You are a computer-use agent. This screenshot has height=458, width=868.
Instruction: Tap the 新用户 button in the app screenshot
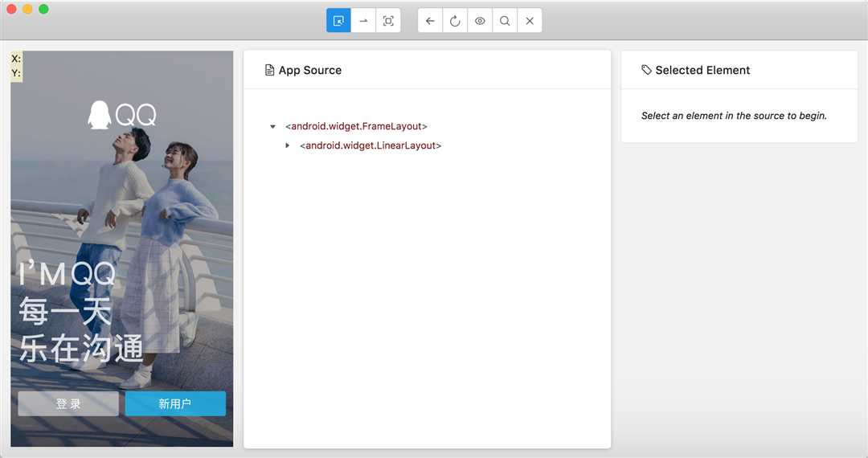tap(175, 404)
